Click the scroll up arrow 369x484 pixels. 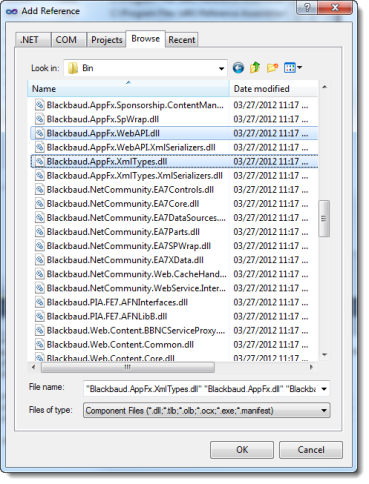click(324, 87)
